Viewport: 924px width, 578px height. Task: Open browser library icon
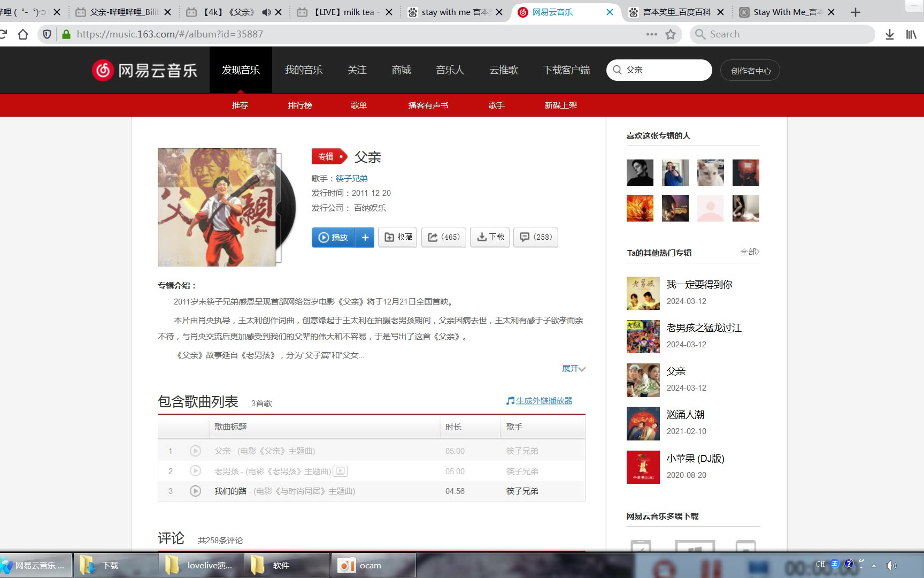[x=911, y=34]
